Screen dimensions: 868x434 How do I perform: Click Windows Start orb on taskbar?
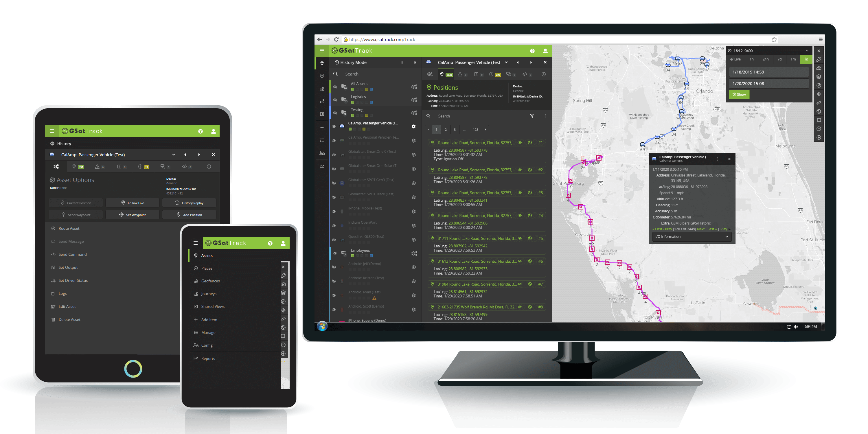click(x=322, y=326)
